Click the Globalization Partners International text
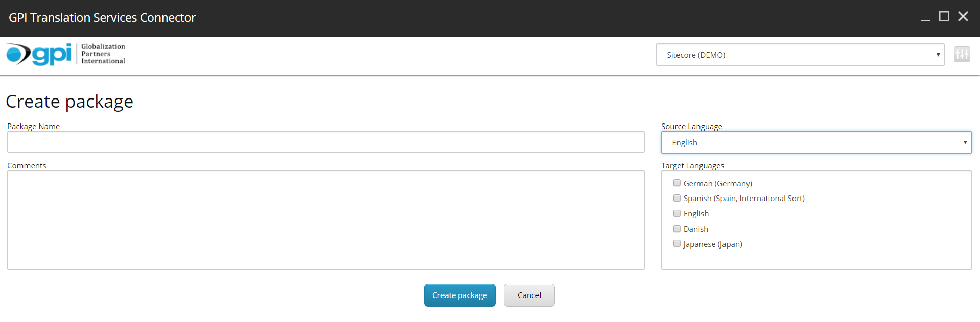980x322 pixels. tap(103, 54)
